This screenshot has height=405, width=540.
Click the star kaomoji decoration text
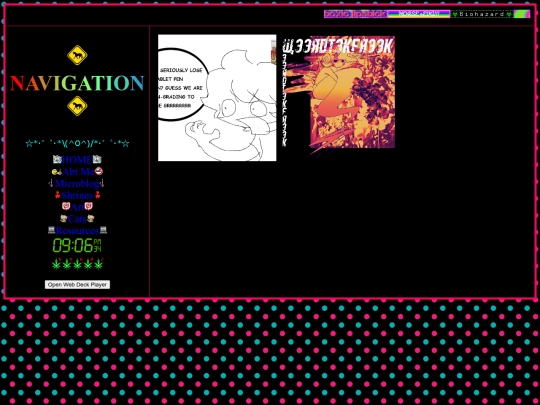pos(77,143)
